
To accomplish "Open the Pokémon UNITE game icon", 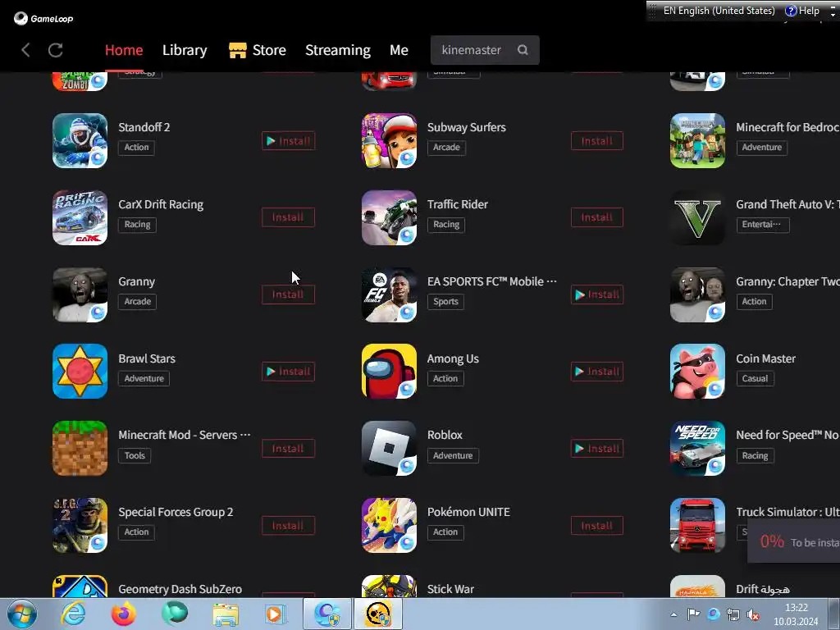I will 389,526.
